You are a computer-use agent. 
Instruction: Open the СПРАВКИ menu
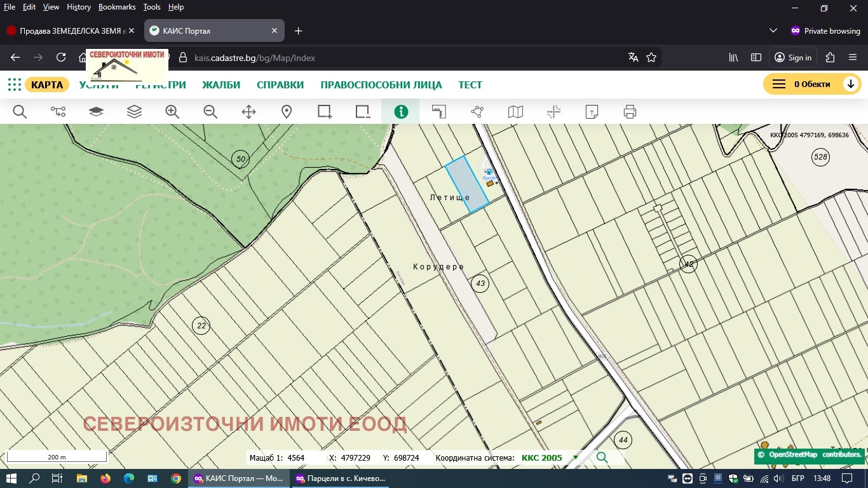pos(280,85)
